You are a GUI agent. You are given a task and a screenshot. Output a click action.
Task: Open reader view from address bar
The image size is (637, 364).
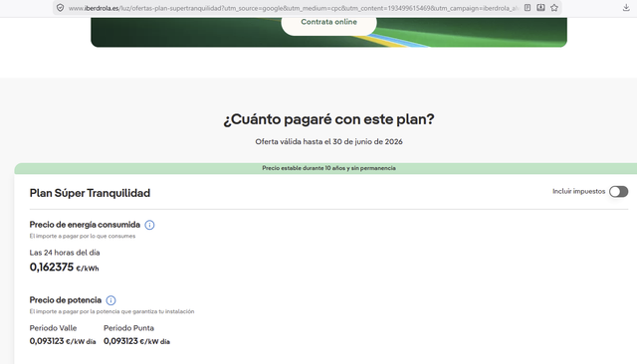(528, 8)
